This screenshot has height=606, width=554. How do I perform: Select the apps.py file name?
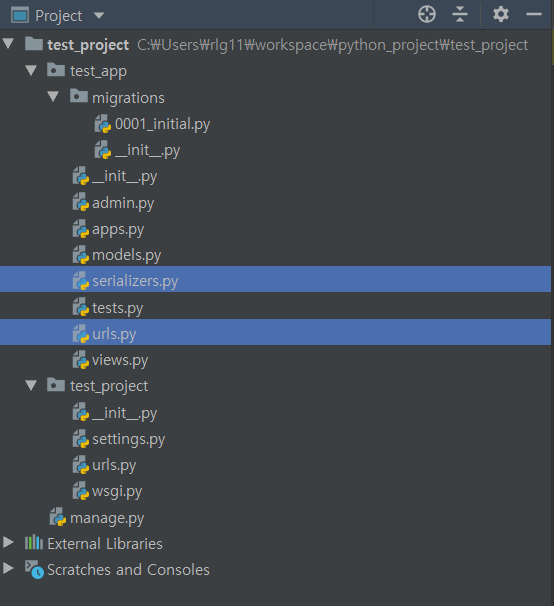coord(118,230)
